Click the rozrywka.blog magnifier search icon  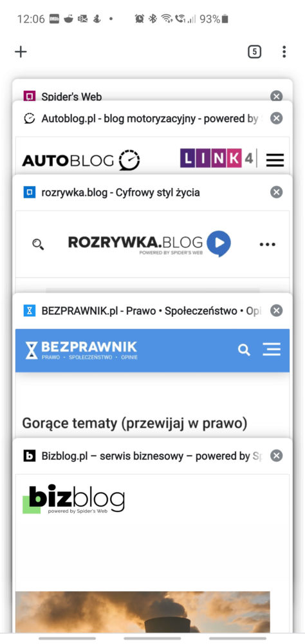point(38,244)
